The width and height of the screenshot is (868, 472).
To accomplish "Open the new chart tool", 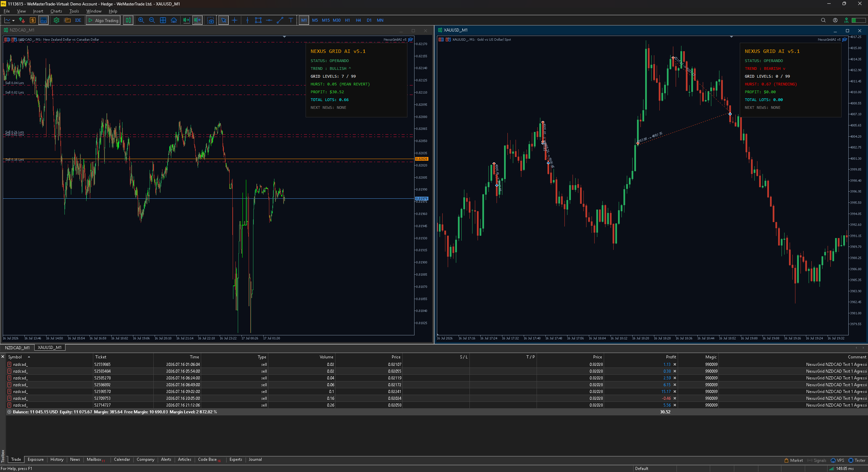I will (x=7, y=20).
